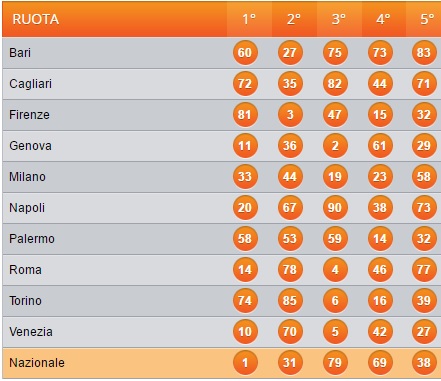The width and height of the screenshot is (441, 381).
Task: Click the RUOTA column header
Action: point(36,19)
